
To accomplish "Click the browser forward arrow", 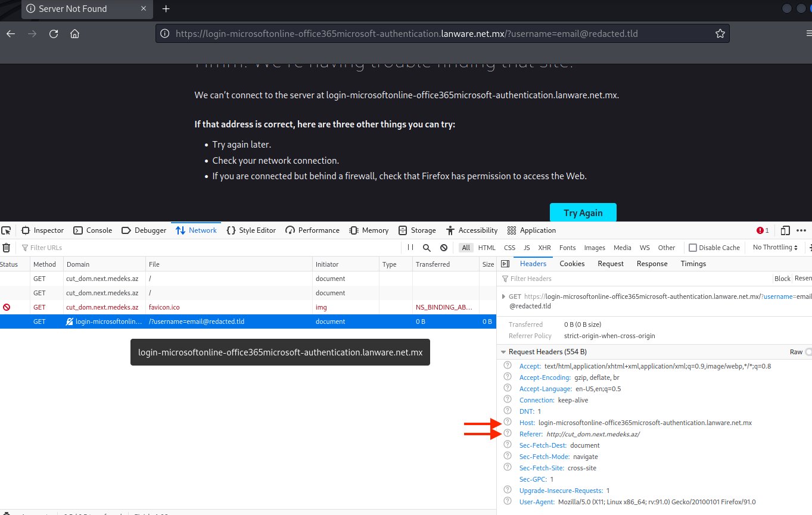I will click(32, 33).
